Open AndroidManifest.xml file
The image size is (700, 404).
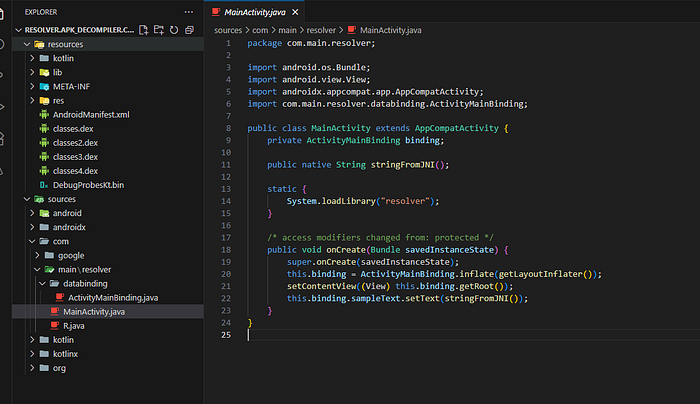click(91, 115)
